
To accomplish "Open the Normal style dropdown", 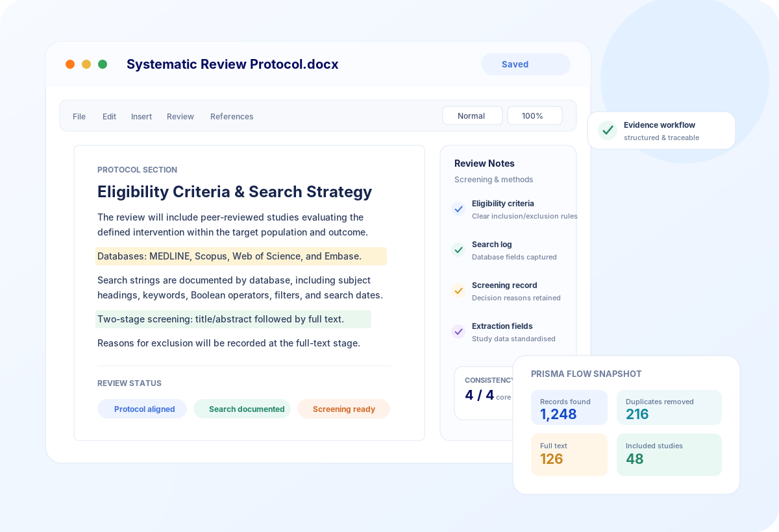I will 473,115.
